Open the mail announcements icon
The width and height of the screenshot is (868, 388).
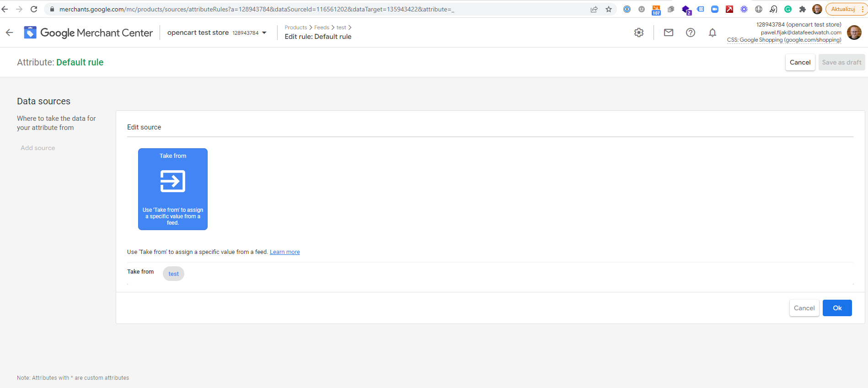tap(669, 32)
